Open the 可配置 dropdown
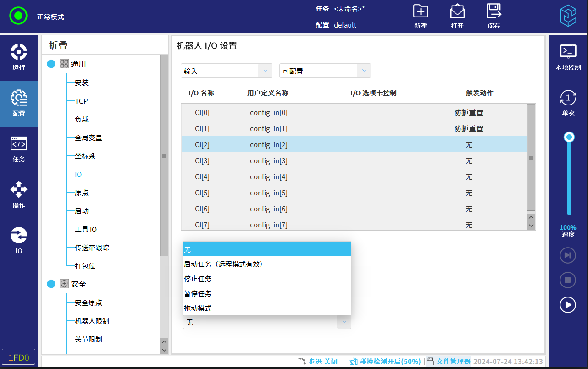 click(x=325, y=71)
